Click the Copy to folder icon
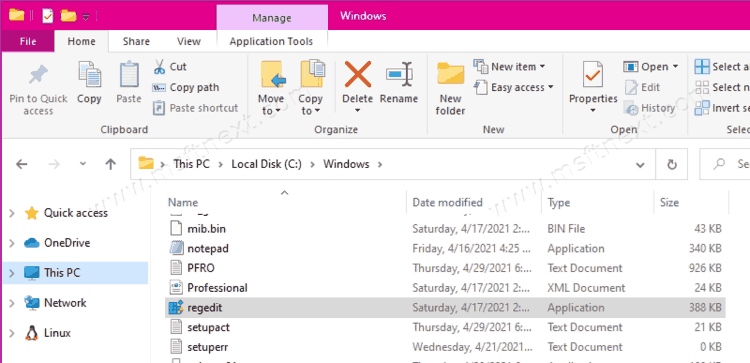 click(x=313, y=74)
